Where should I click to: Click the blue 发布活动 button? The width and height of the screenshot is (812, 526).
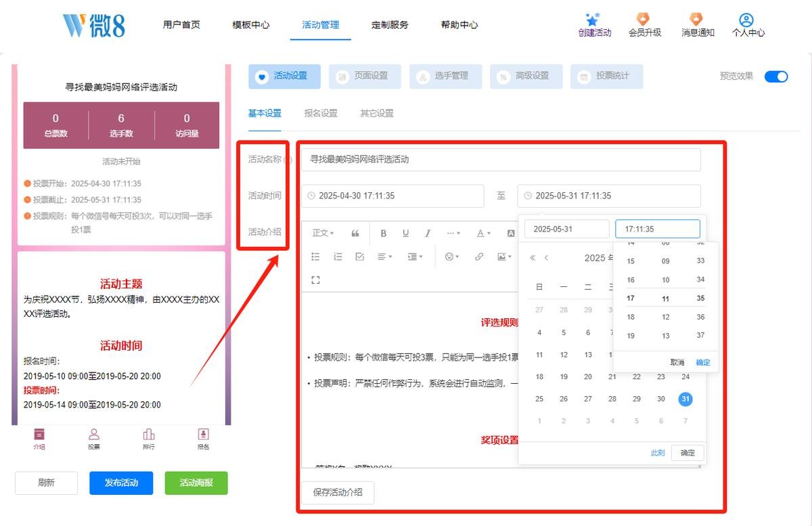coord(121,483)
